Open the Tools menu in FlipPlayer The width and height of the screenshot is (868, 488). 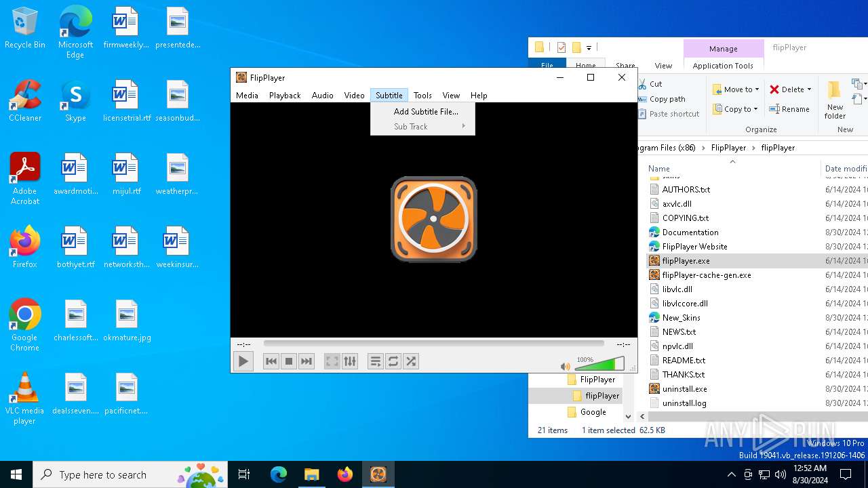pos(422,96)
